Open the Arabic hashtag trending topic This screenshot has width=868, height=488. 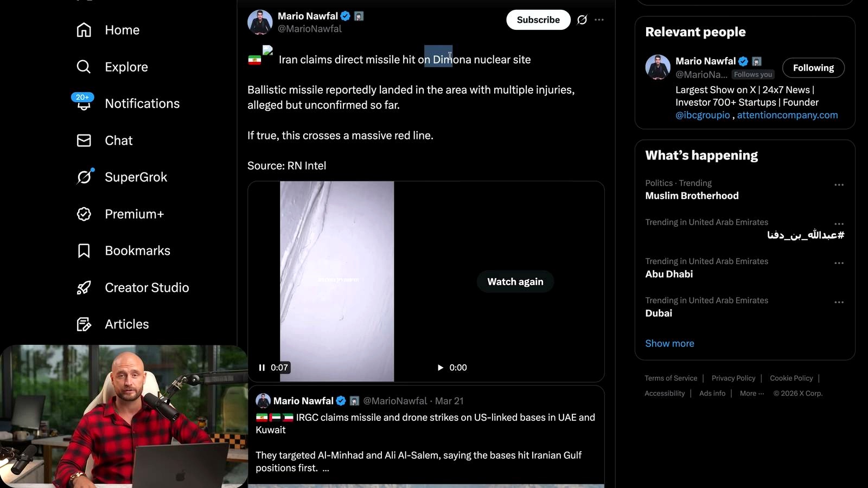pos(806,235)
